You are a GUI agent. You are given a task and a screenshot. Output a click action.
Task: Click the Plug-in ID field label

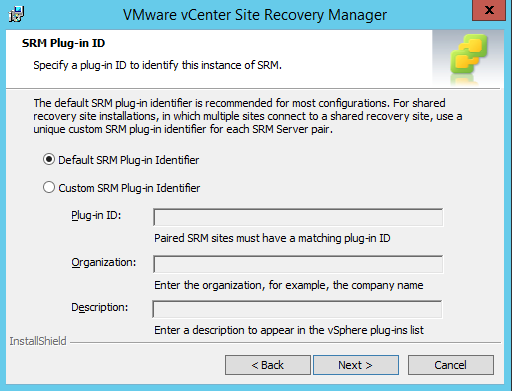(x=96, y=216)
